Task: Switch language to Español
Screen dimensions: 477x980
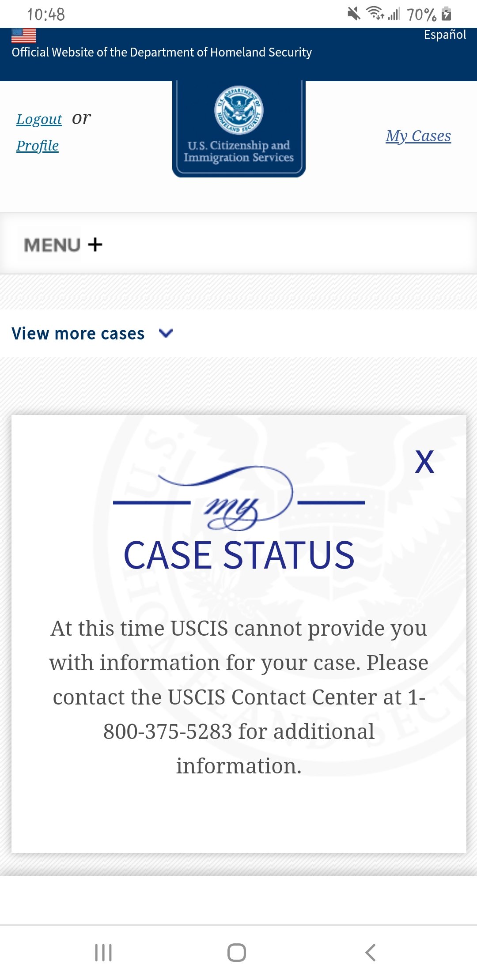Action: [x=445, y=34]
